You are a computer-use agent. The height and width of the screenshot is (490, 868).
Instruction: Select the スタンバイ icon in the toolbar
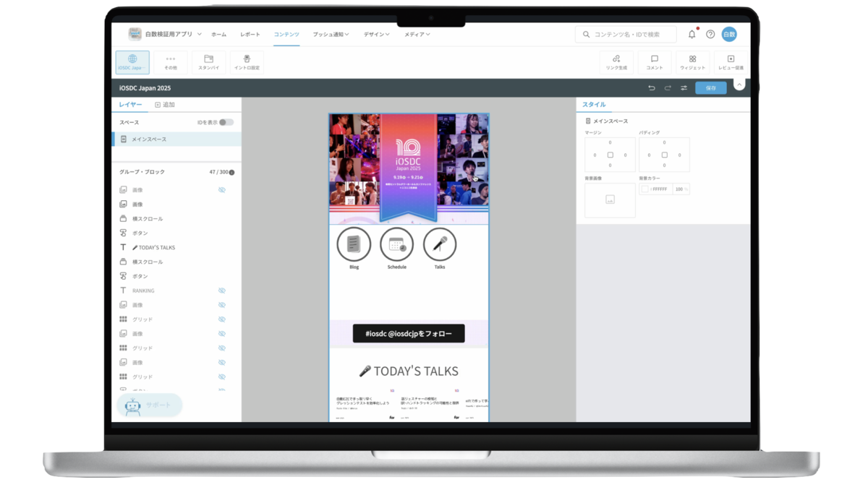(208, 61)
